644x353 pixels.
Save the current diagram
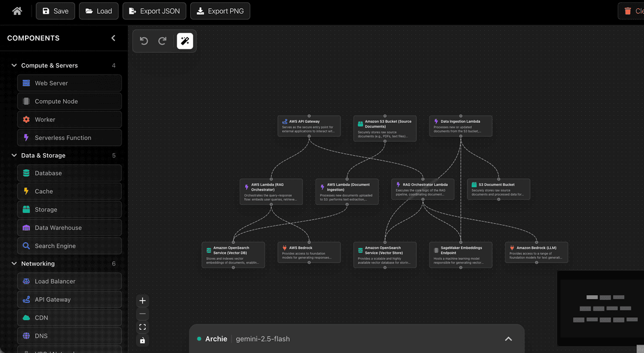tap(55, 10)
